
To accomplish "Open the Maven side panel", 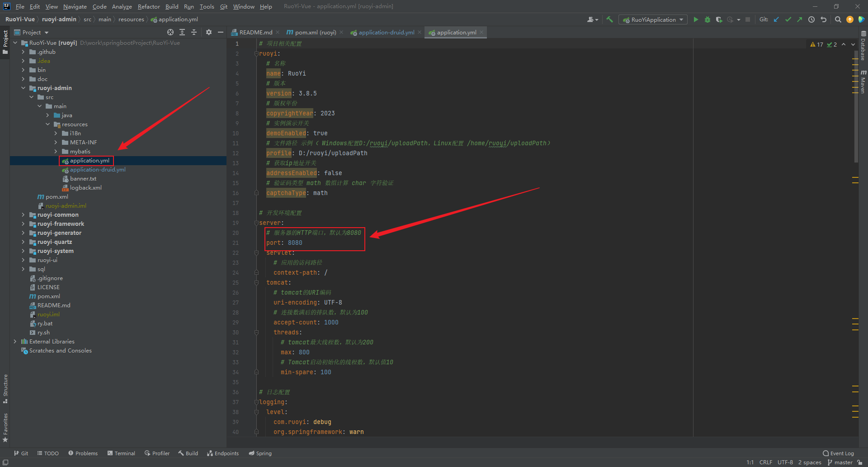I will point(863,81).
